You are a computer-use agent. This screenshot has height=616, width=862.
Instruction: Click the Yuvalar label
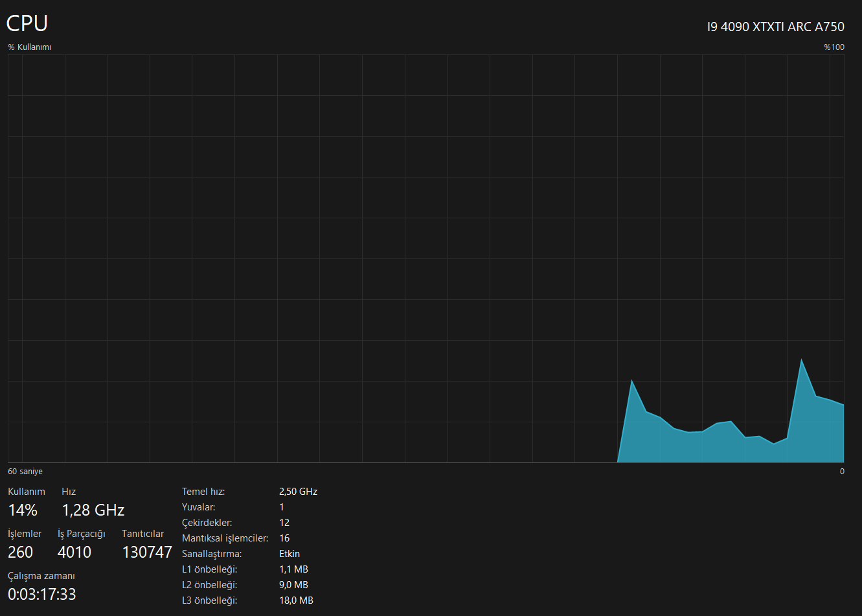tap(199, 507)
